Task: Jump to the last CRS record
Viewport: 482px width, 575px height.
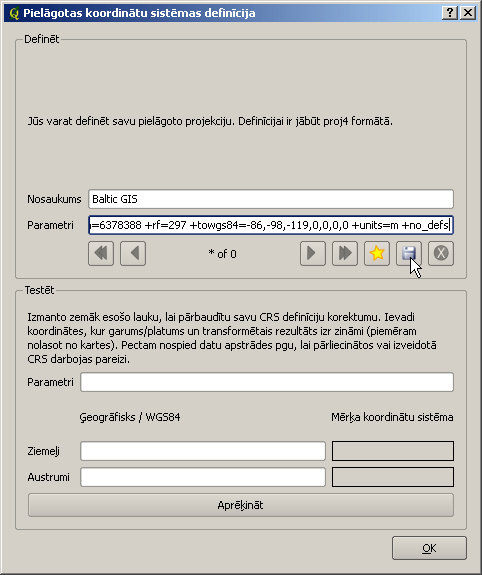Action: (345, 253)
